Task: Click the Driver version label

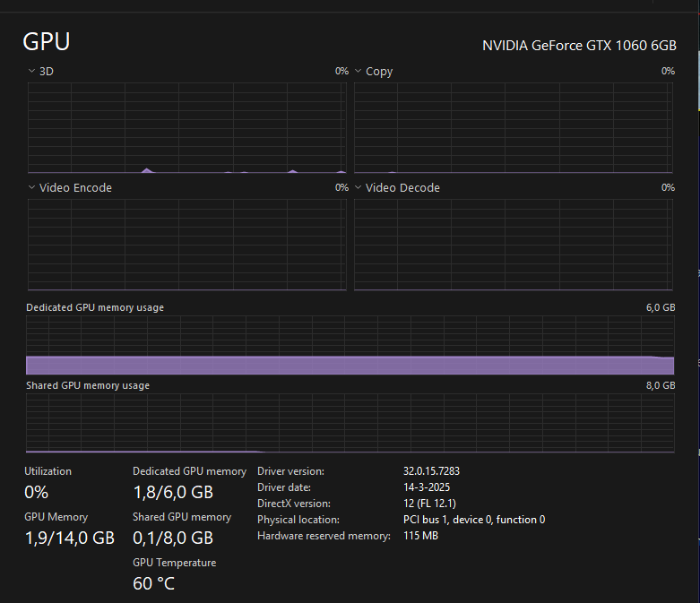Action: [290, 471]
